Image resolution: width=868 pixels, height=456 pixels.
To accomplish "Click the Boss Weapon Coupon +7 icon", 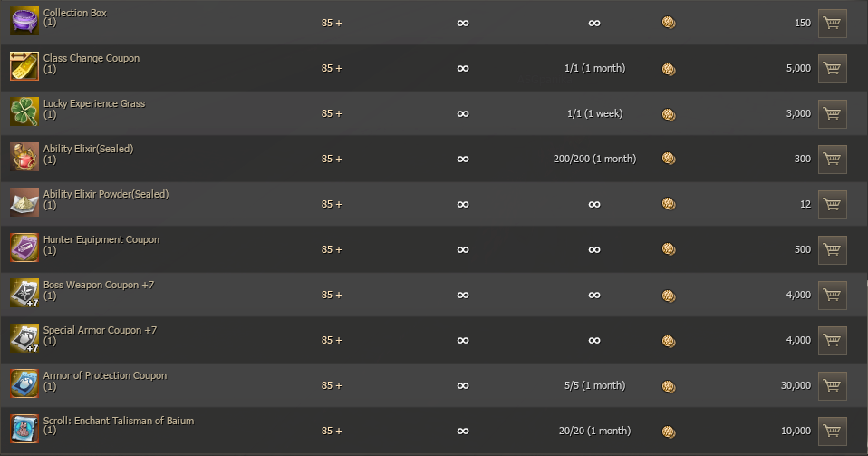I will [24, 294].
